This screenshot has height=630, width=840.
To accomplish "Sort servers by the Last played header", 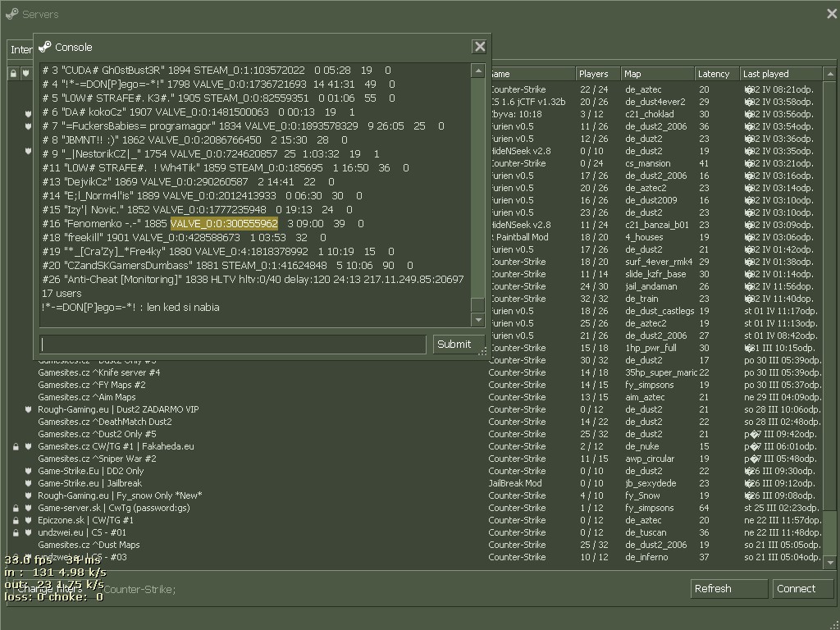I will click(779, 74).
